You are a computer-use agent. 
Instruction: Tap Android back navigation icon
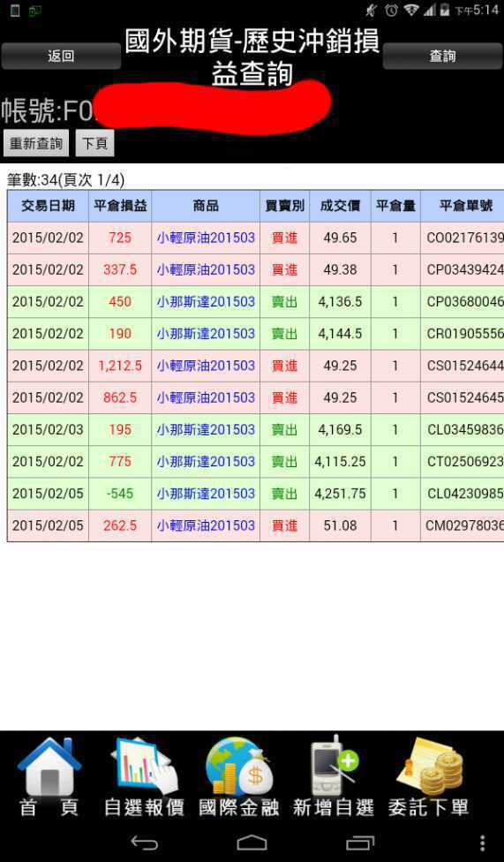pos(144,843)
